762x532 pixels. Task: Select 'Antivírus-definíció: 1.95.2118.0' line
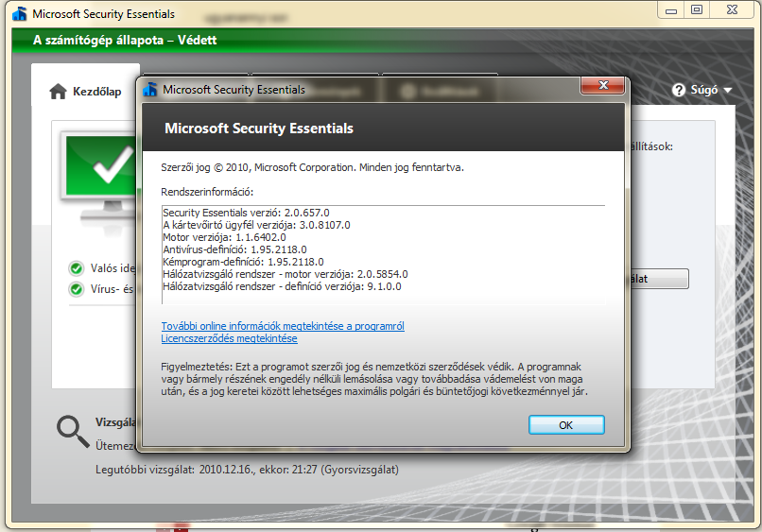point(234,249)
